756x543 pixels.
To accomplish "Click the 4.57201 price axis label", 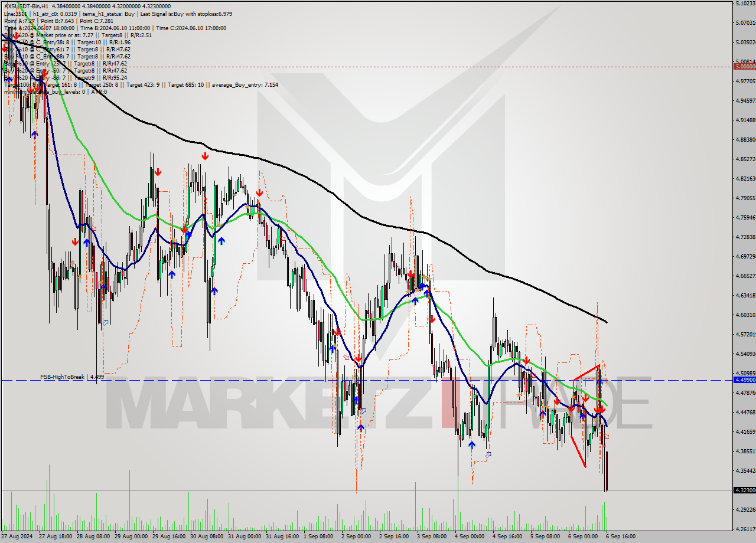I will click(x=745, y=334).
